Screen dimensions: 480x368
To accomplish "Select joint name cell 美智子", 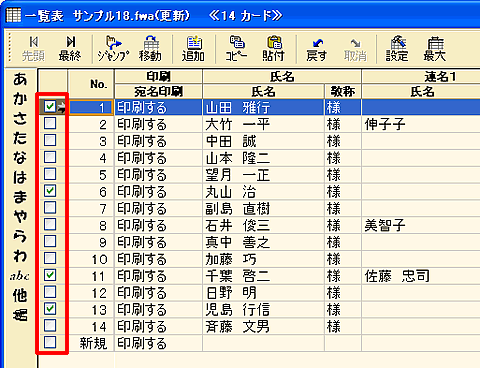I will point(421,225).
